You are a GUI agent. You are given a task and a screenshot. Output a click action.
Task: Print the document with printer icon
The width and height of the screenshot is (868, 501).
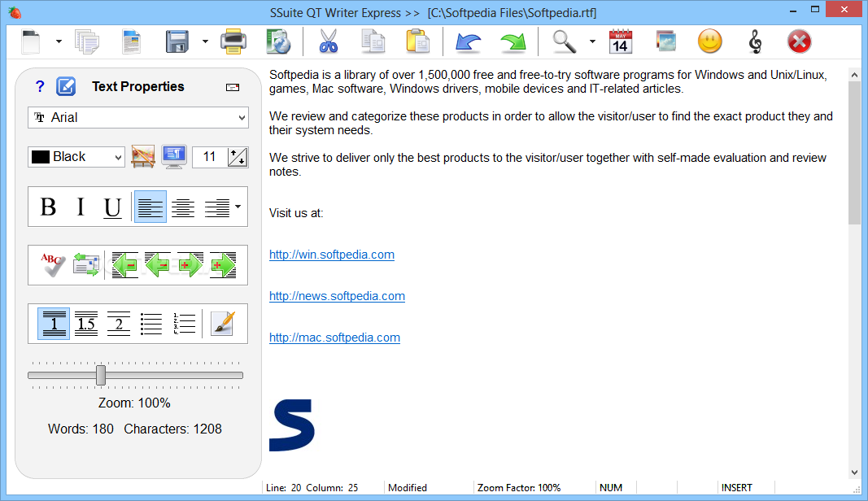click(233, 42)
